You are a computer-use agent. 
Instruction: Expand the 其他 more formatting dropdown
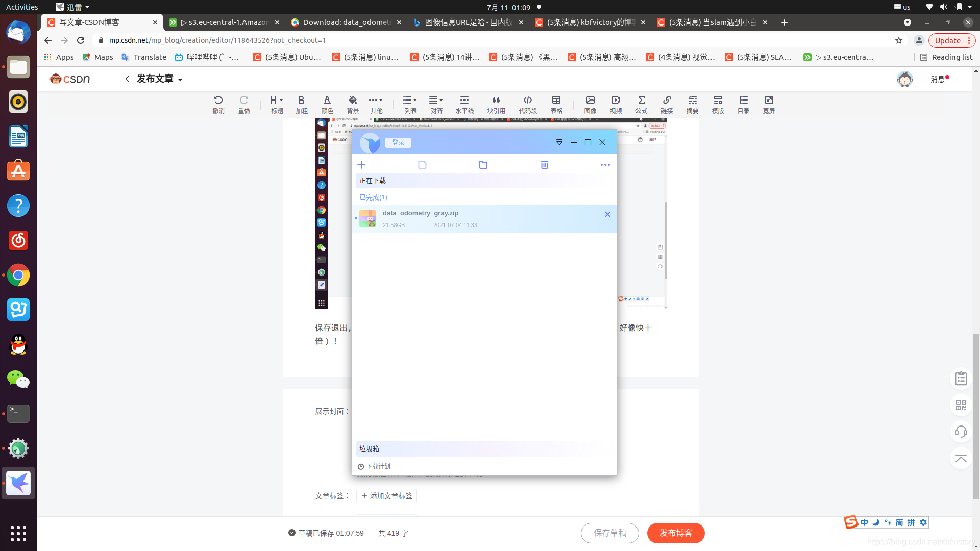click(376, 104)
